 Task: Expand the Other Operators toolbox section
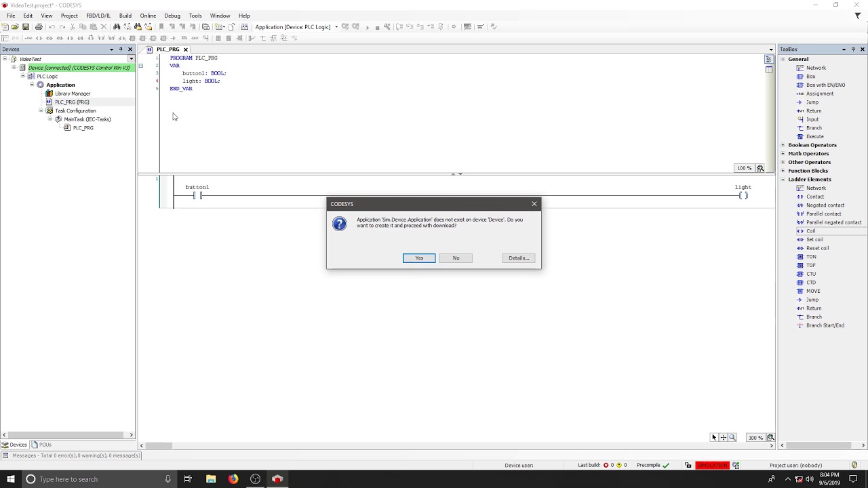point(783,162)
